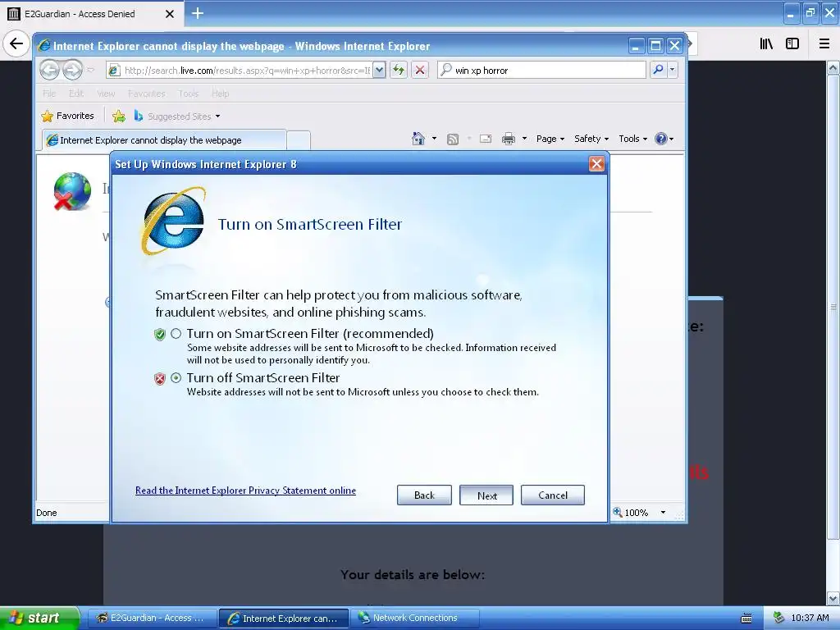Click the Back button in setup dialog
The image size is (840, 630).
click(x=424, y=495)
